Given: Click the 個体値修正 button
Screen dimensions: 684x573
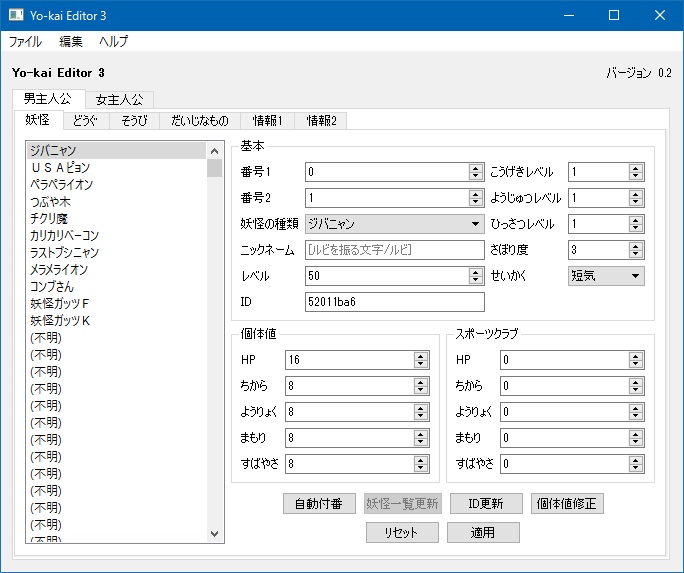Looking at the screenshot, I should click(x=567, y=504).
